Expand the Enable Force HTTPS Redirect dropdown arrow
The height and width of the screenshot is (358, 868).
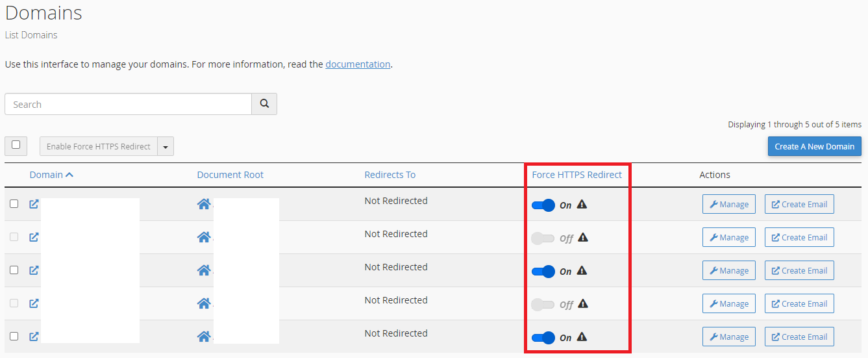[x=166, y=147]
